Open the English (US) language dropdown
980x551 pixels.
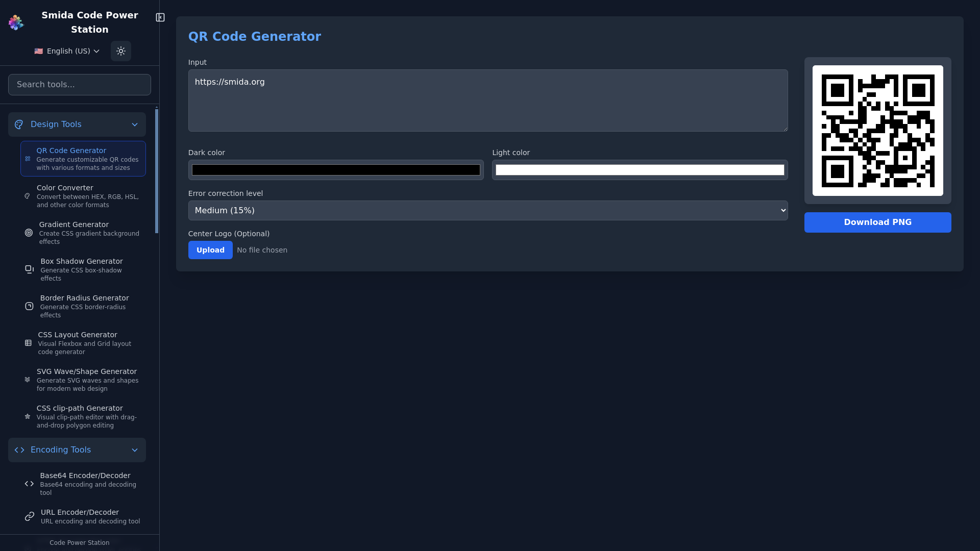tap(67, 51)
